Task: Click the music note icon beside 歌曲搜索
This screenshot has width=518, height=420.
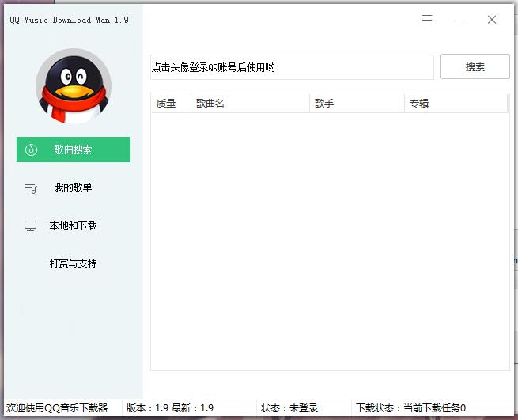Action: pyautogui.click(x=31, y=149)
